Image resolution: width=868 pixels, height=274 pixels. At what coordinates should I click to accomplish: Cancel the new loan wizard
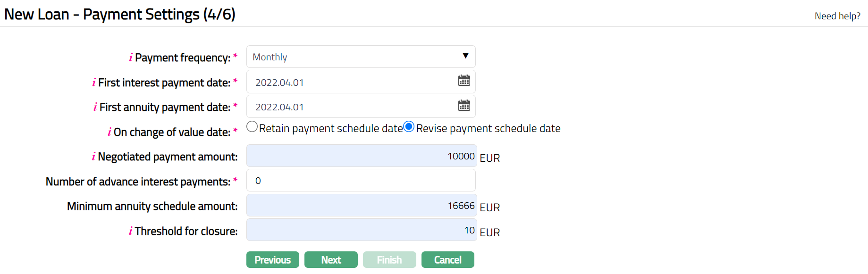coord(447,260)
